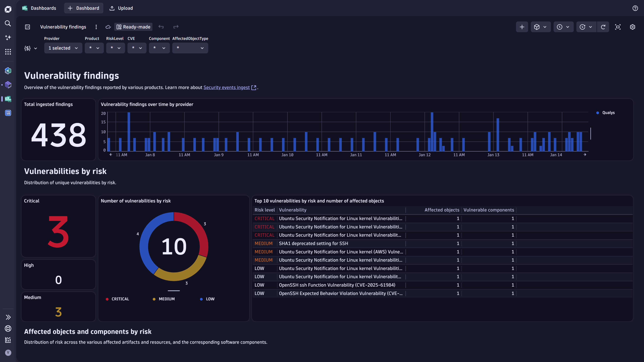Screen dimensions: 644x362
Task: Open the dashboard settings gear
Action: pyautogui.click(x=632, y=27)
